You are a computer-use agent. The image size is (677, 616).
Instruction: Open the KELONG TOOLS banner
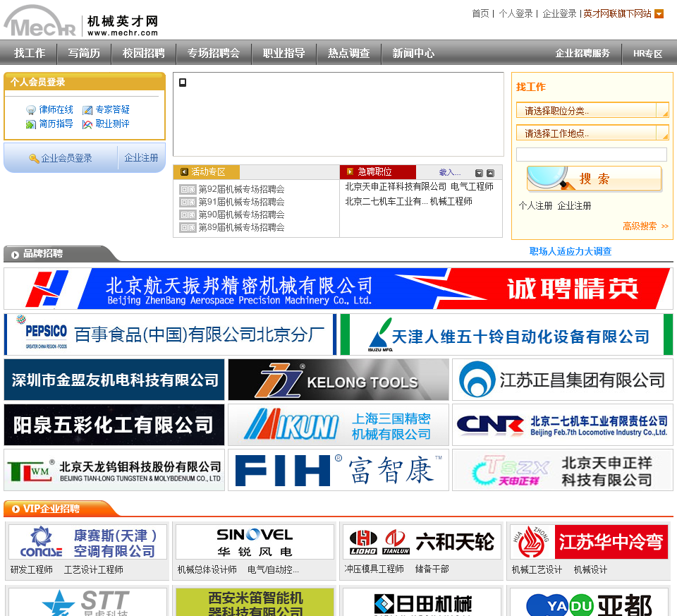pos(338,380)
